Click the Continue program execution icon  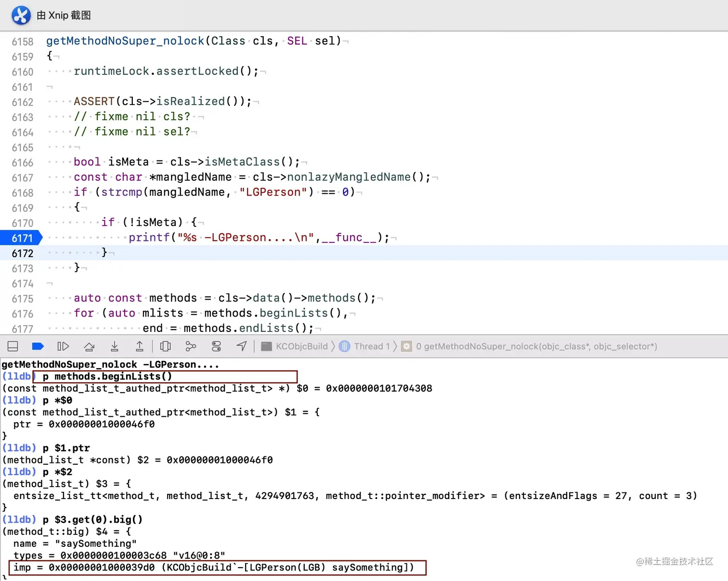pos(63,346)
